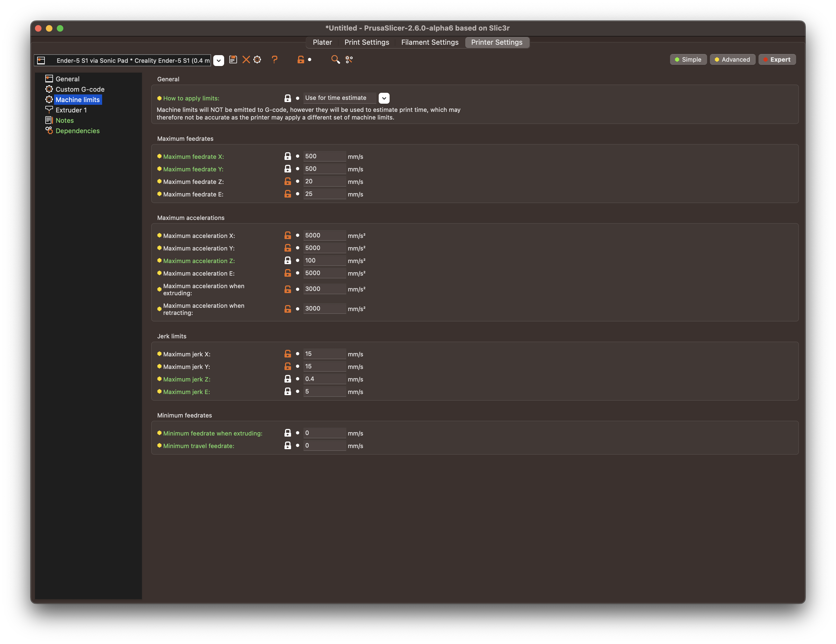Click lock icon for How to apply limits
The image size is (836, 644).
pyautogui.click(x=287, y=98)
